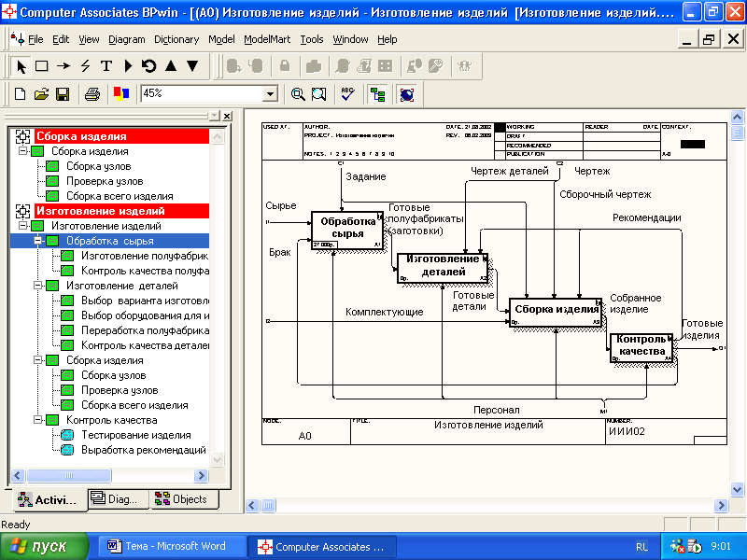This screenshot has height=560, width=747.
Task: Click the Персонал mechanism label
Action: click(497, 410)
